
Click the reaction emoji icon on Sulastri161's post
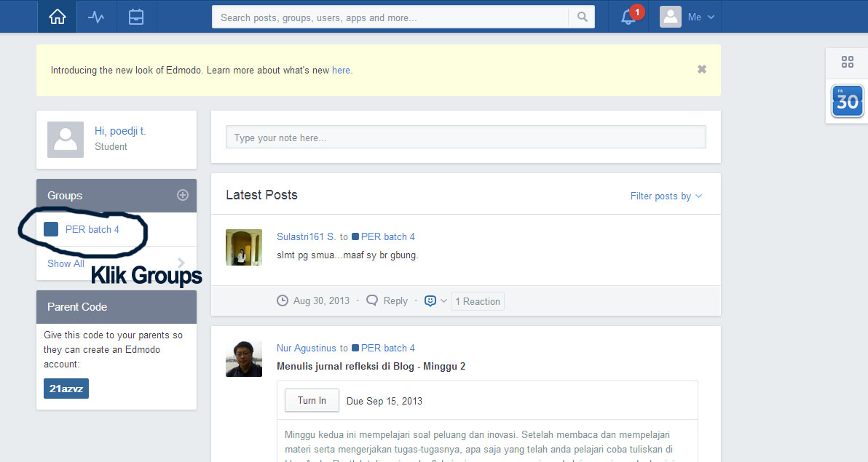coord(430,300)
